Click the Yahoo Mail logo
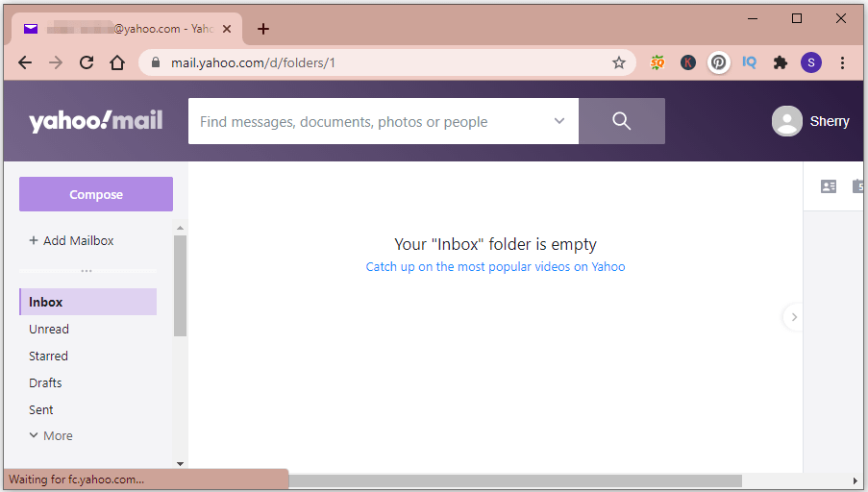Screen dimensions: 868x492 point(96,121)
